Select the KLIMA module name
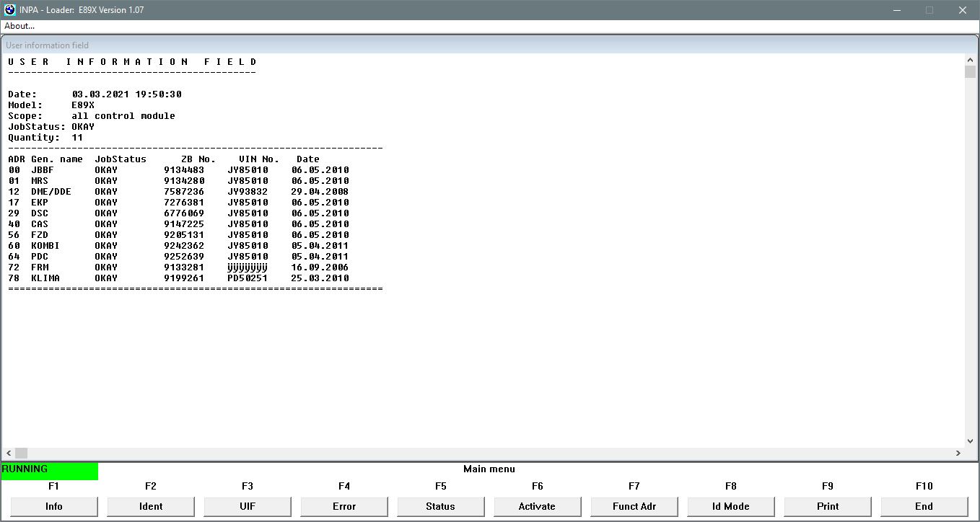The height and width of the screenshot is (522, 980). click(45, 278)
